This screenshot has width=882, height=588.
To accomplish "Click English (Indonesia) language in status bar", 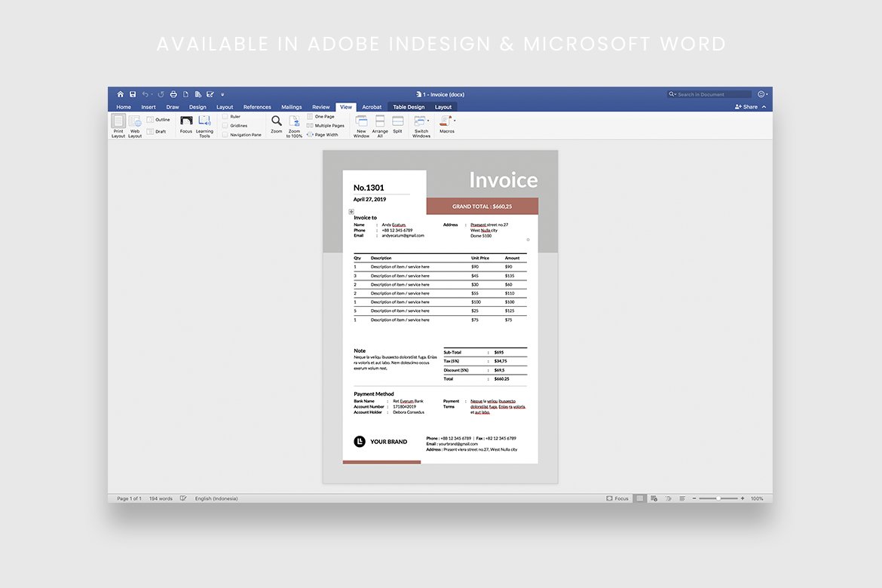I will coord(216,498).
